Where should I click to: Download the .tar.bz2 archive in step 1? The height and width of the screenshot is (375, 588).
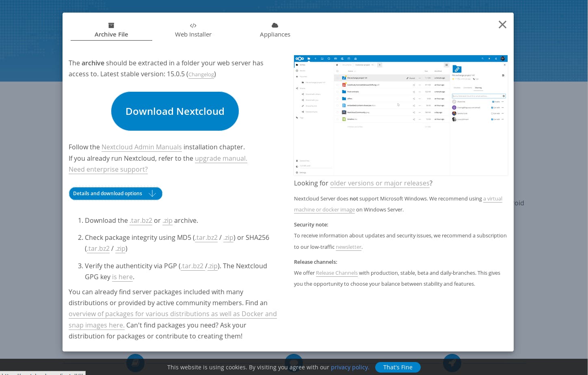pos(141,220)
